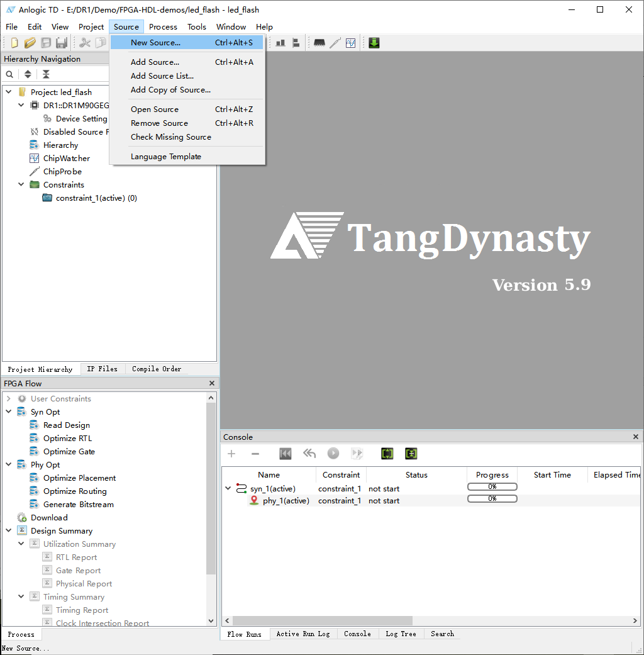
Task: Open Language Template from Source menu
Action: pos(187,157)
